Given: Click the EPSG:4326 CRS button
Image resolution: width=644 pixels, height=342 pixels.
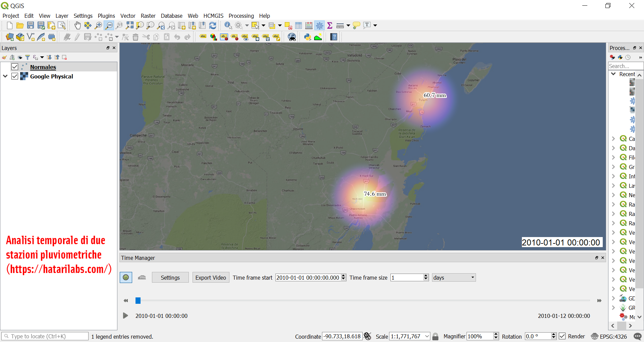Looking at the screenshot, I should pyautogui.click(x=609, y=336).
